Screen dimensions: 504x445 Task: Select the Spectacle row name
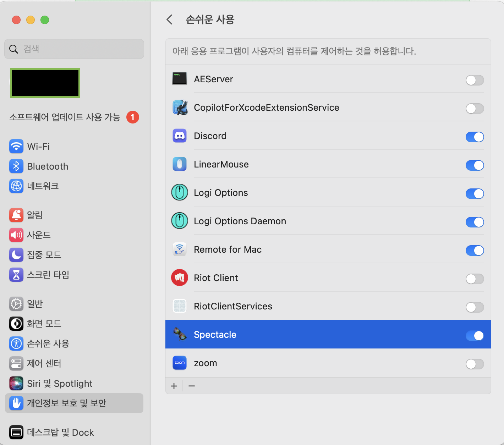pos(215,335)
